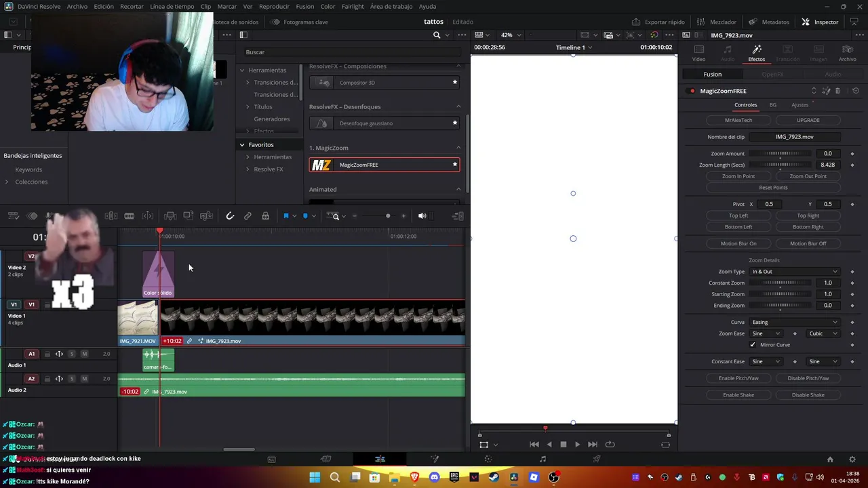
Task: Toggle the clip linking chain icon
Action: click(248, 216)
